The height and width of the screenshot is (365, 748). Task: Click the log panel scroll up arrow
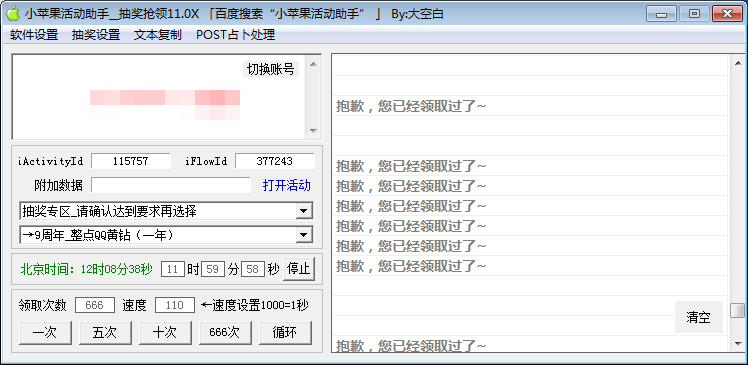(x=738, y=63)
